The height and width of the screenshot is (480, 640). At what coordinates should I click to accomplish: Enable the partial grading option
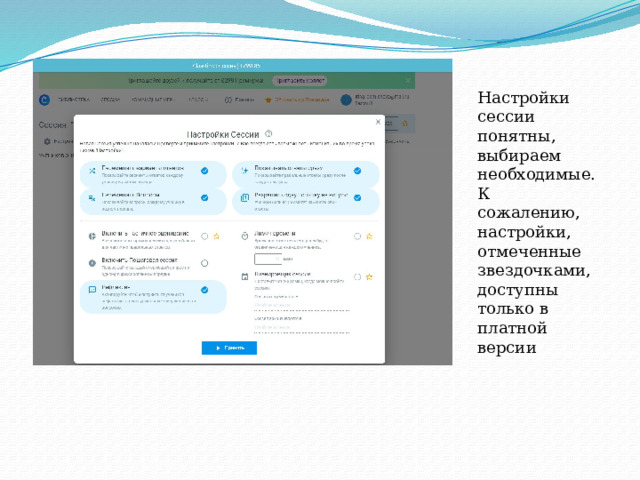204,236
